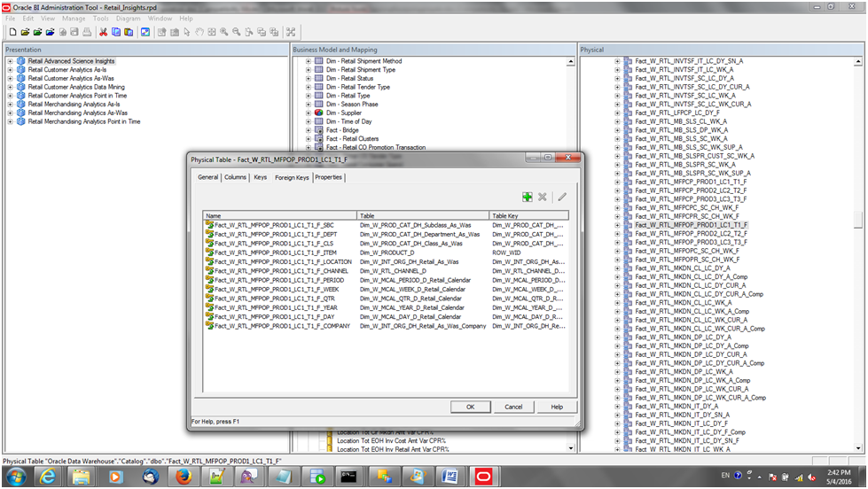Image resolution: width=868 pixels, height=489 pixels.
Task: Click the Name column header
Action: 280,216
